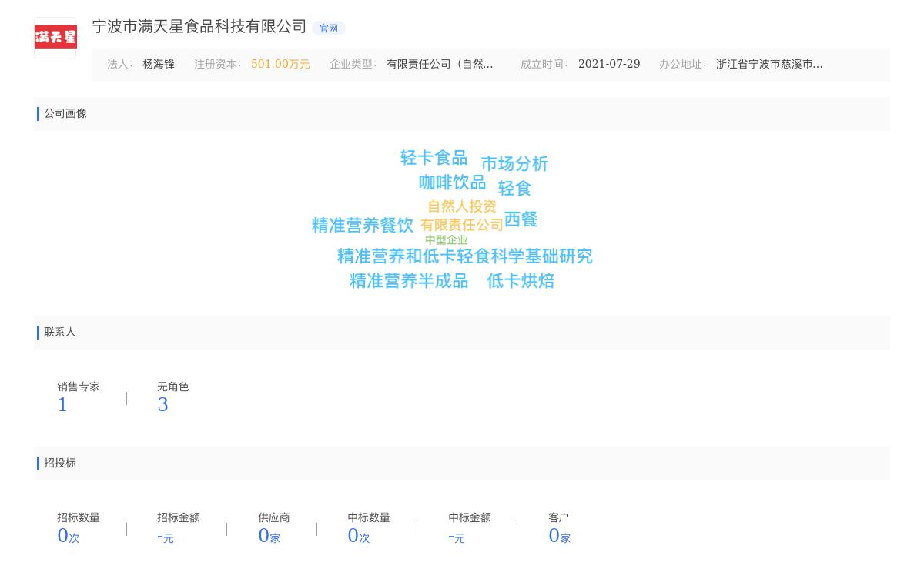Click the 客户 label
Viewport: 924px width, 579px height.
pyautogui.click(x=559, y=518)
